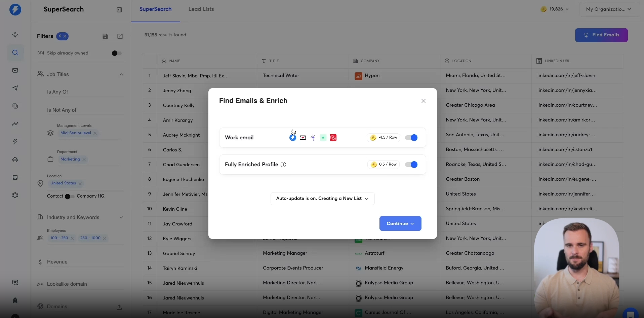644x318 pixels.
Task: Click the envelope provider icon in Work email row
Action: (303, 138)
